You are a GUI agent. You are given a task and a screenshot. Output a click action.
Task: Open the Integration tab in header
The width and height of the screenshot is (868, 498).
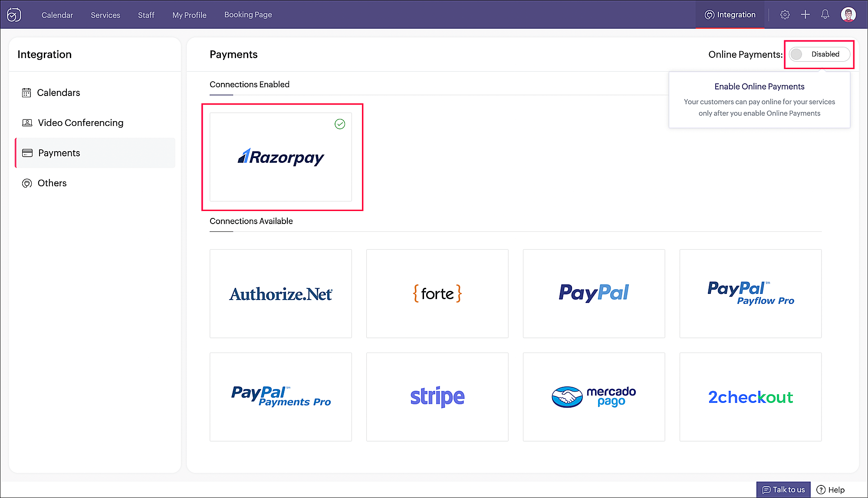[x=730, y=15]
